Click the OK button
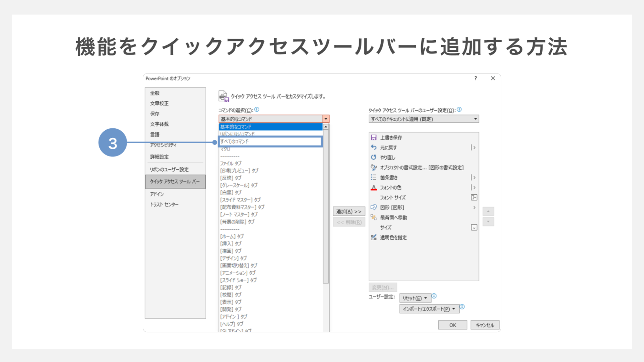 453,325
